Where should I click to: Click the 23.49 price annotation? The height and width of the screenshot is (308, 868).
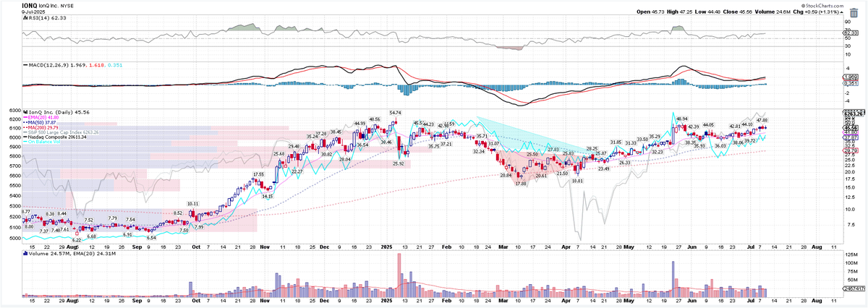(x=604, y=168)
